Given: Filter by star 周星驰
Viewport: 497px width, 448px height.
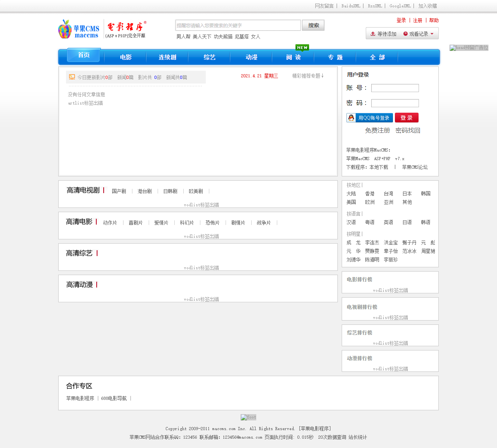Looking at the screenshot, I should coord(428,251).
